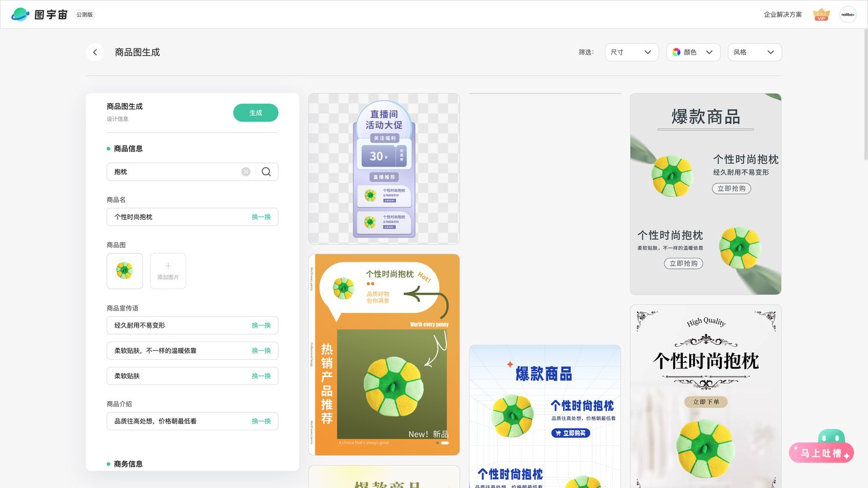Click the magnifier search icon in 商品信息

tap(266, 172)
